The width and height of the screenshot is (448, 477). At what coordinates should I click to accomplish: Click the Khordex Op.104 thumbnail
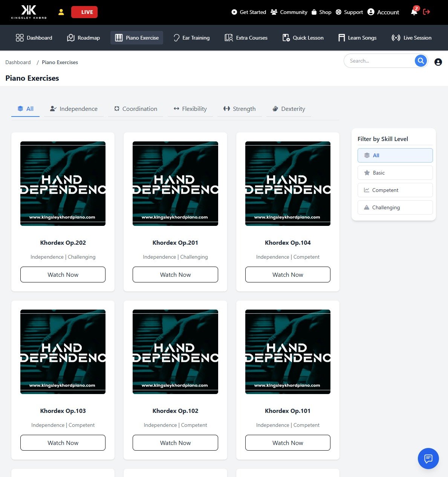(288, 184)
